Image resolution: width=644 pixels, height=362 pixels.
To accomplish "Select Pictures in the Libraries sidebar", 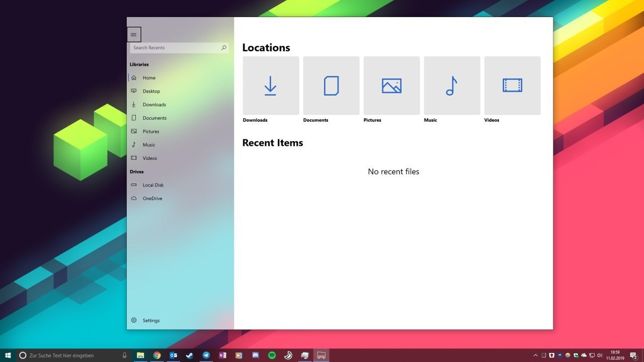I will (x=151, y=131).
